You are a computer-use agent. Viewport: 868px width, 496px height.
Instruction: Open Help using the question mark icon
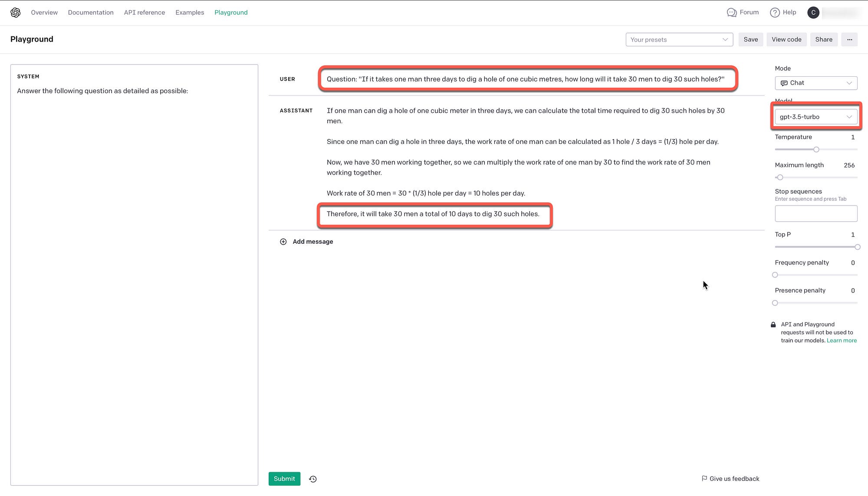pos(776,12)
